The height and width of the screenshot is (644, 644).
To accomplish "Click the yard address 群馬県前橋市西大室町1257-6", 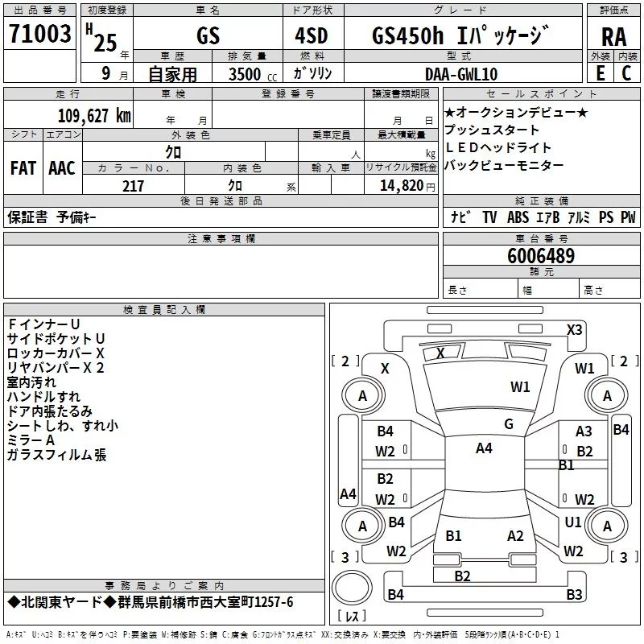I will tap(205, 602).
